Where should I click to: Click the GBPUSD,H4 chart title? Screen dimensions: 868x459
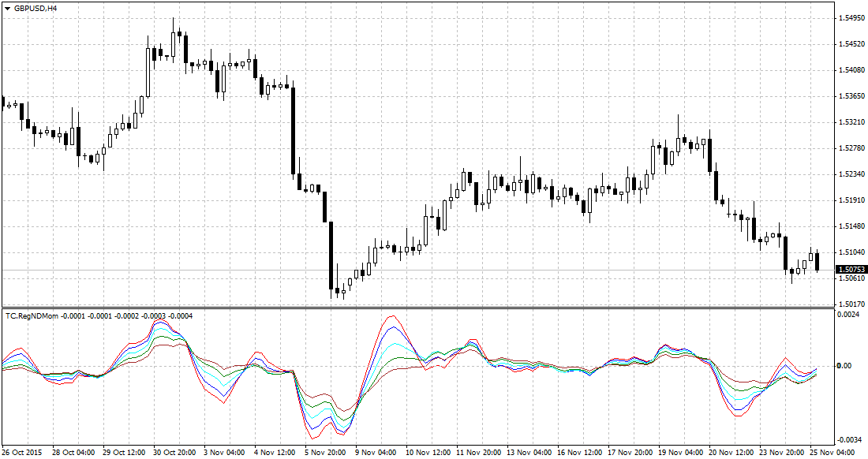pos(36,9)
